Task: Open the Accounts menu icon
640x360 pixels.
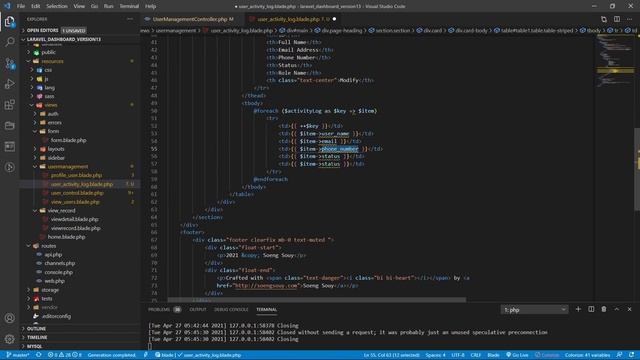Action: (x=9, y=318)
